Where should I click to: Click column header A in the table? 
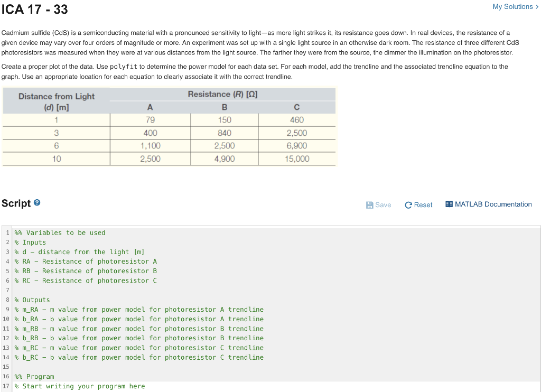(x=150, y=107)
